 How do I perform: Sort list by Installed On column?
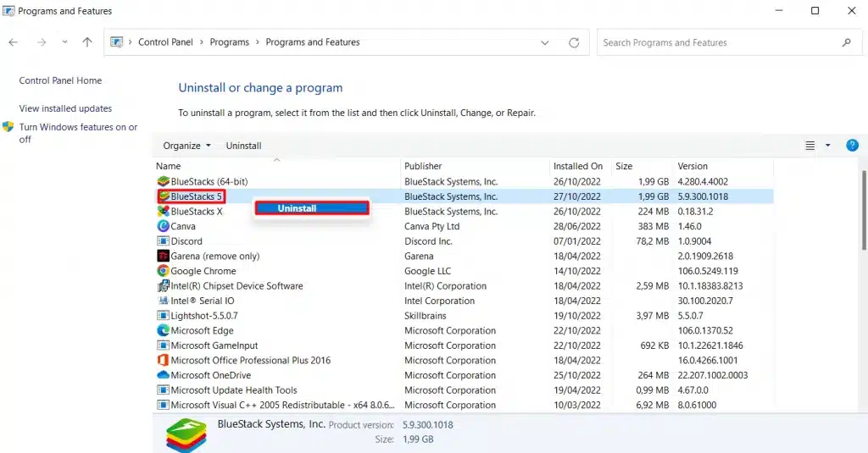pyautogui.click(x=581, y=166)
